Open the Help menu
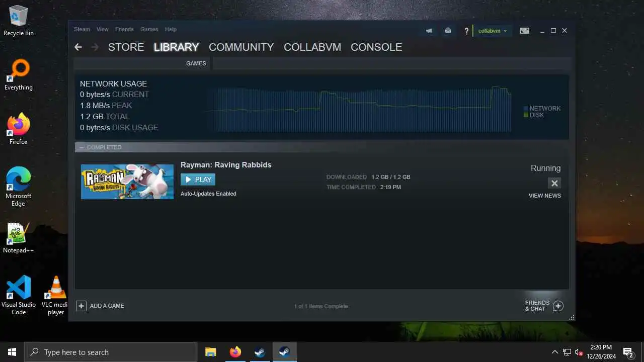644x362 pixels. click(x=171, y=29)
